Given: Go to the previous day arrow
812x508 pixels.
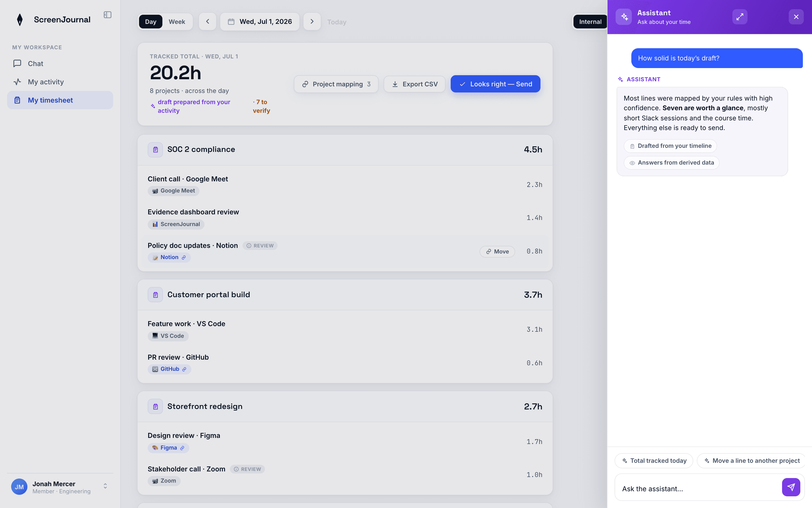Looking at the screenshot, I should pos(207,22).
